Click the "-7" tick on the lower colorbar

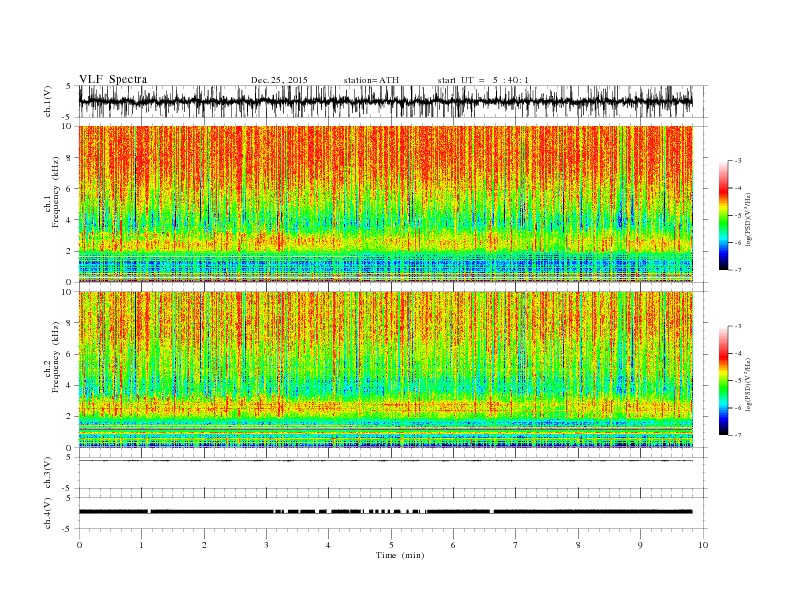737,435
